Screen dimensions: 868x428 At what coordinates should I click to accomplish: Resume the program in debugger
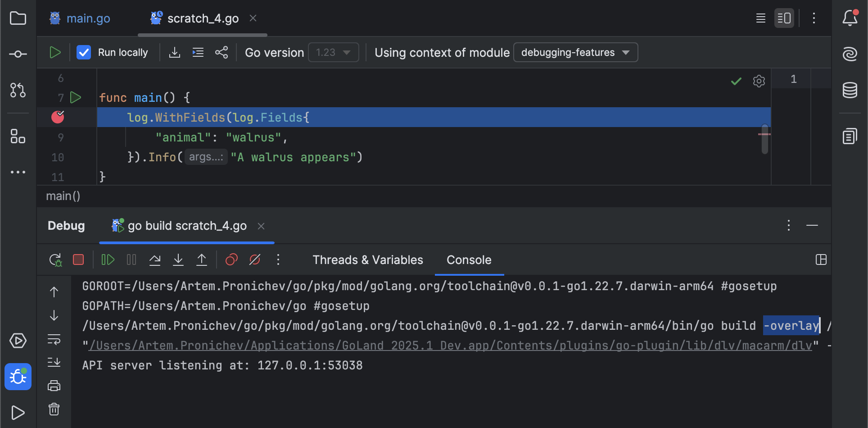pos(108,260)
